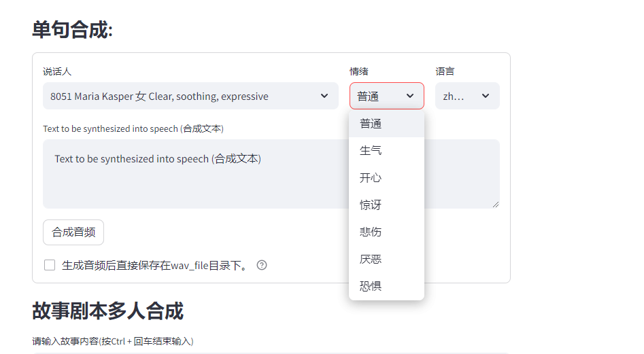644x354 pixels.
Task: Click the text area resize handle
Action: click(496, 204)
